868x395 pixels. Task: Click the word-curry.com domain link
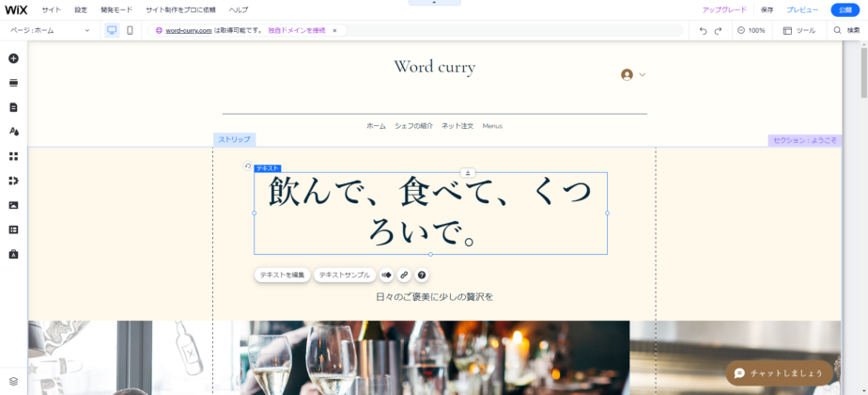coord(188,30)
